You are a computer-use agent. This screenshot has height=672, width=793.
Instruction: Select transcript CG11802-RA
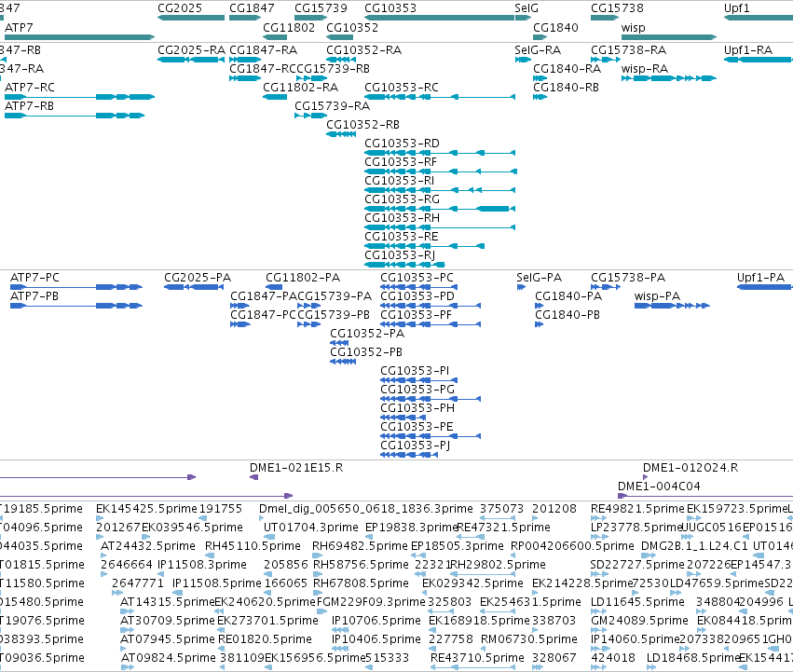pyautogui.click(x=275, y=97)
